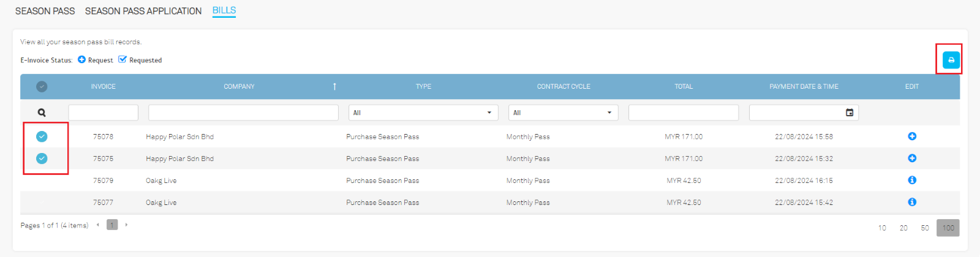Viewport: 980px width, 257px height.
Task: Open the Type filter dropdown
Action: [423, 113]
